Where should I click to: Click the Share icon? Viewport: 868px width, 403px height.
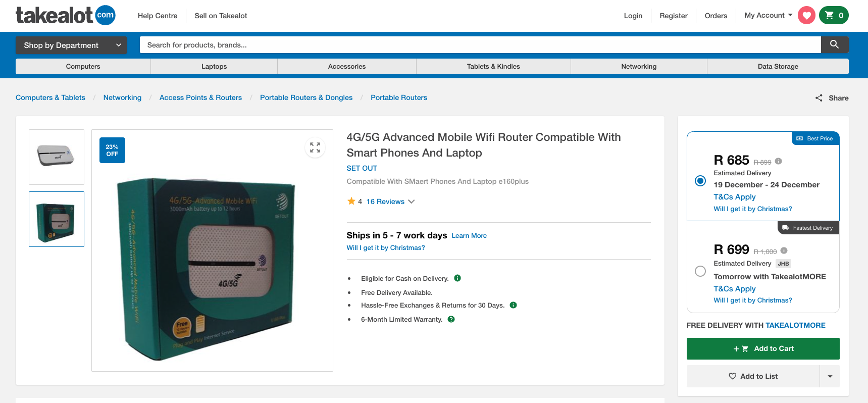tap(819, 98)
